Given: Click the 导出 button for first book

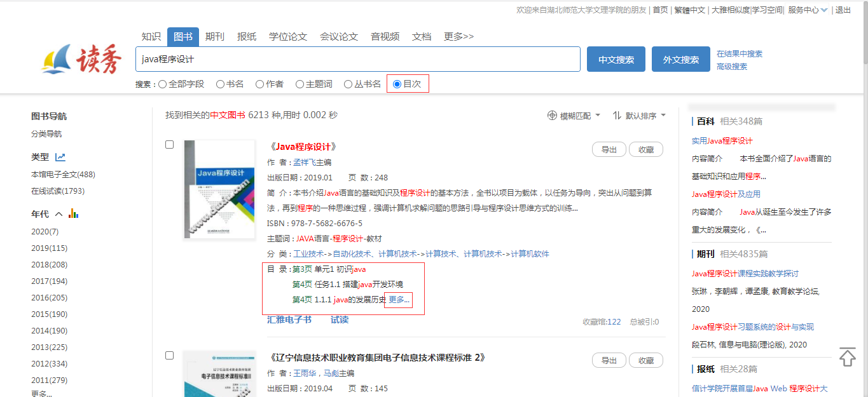Looking at the screenshot, I should click(609, 149).
